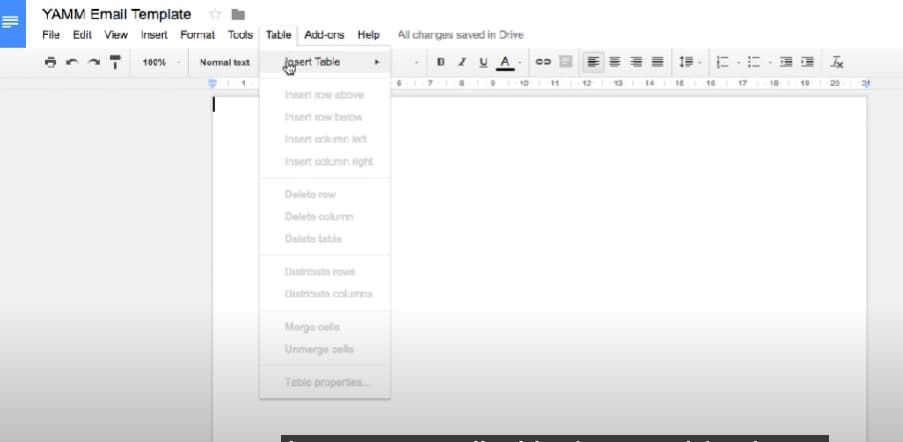This screenshot has width=903, height=442.
Task: Click the Insert link icon
Action: pos(543,62)
